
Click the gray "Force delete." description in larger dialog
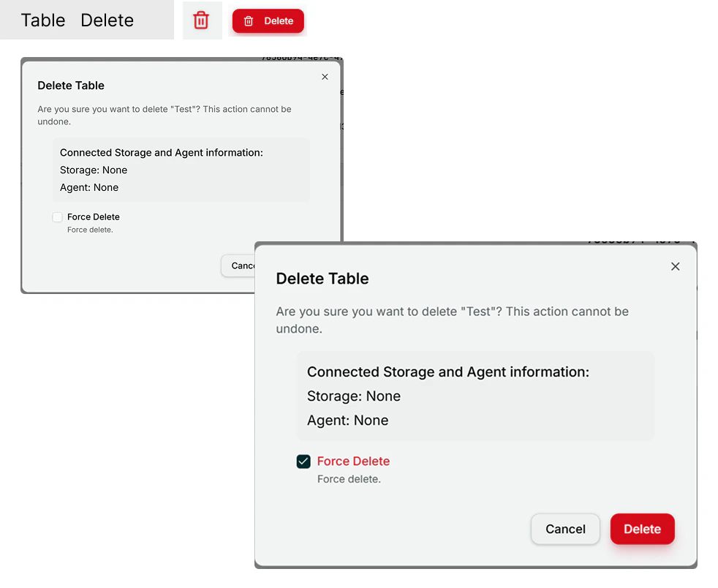point(349,479)
